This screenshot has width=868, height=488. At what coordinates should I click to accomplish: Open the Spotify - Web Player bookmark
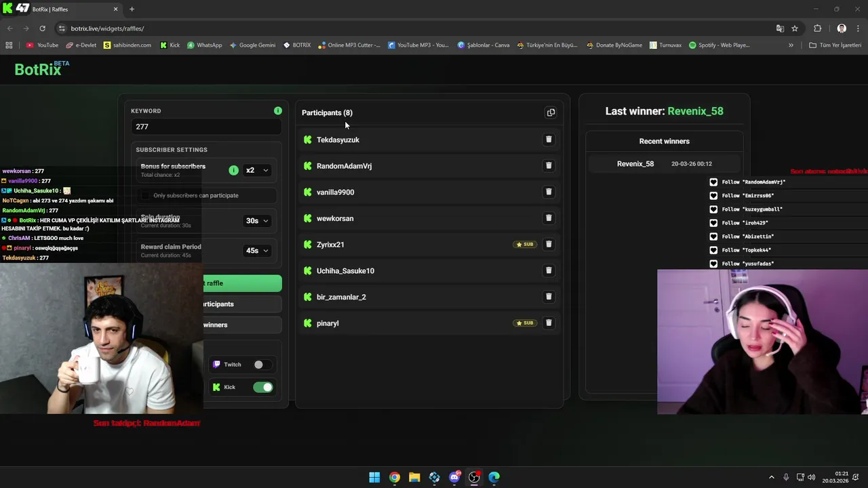[719, 45]
